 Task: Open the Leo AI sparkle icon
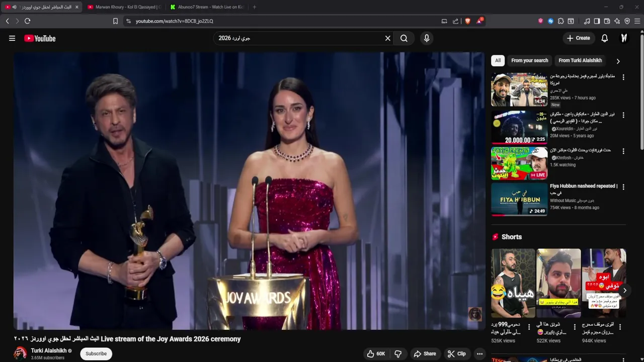(617, 21)
